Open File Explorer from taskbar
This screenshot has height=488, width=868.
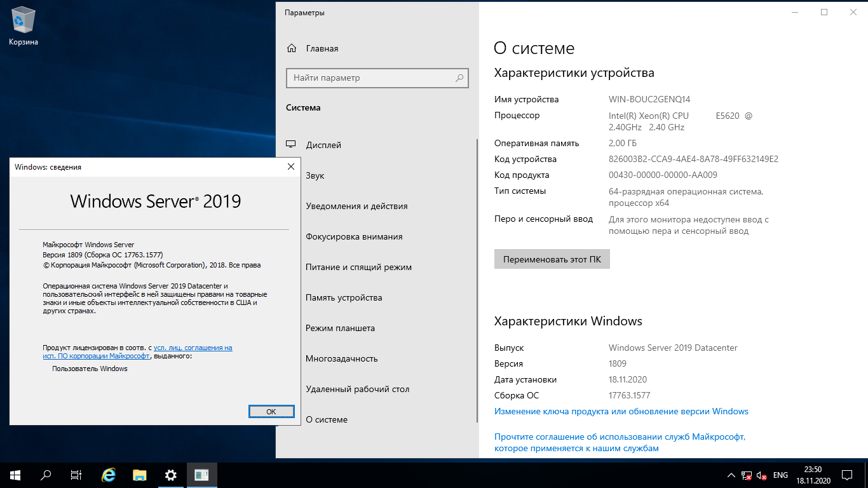140,475
